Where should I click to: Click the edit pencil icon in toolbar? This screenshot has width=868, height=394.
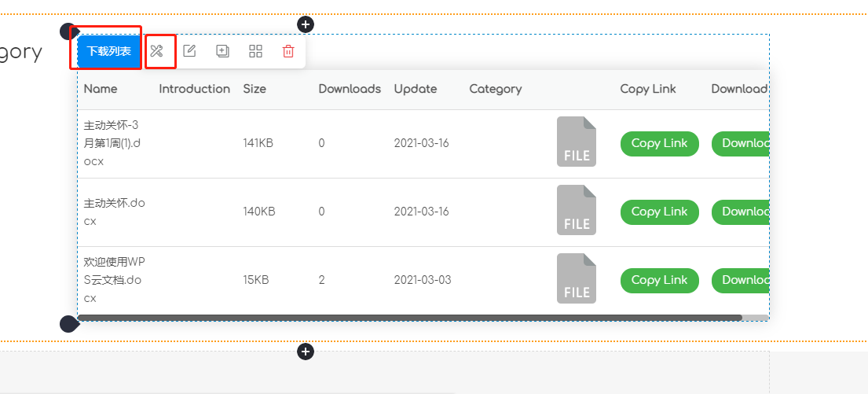(189, 52)
